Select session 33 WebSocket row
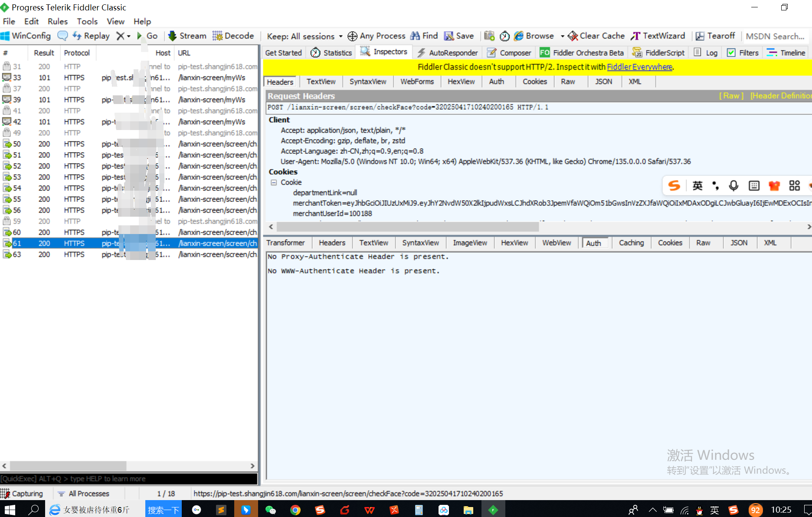This screenshot has width=812, height=517. [x=129, y=78]
